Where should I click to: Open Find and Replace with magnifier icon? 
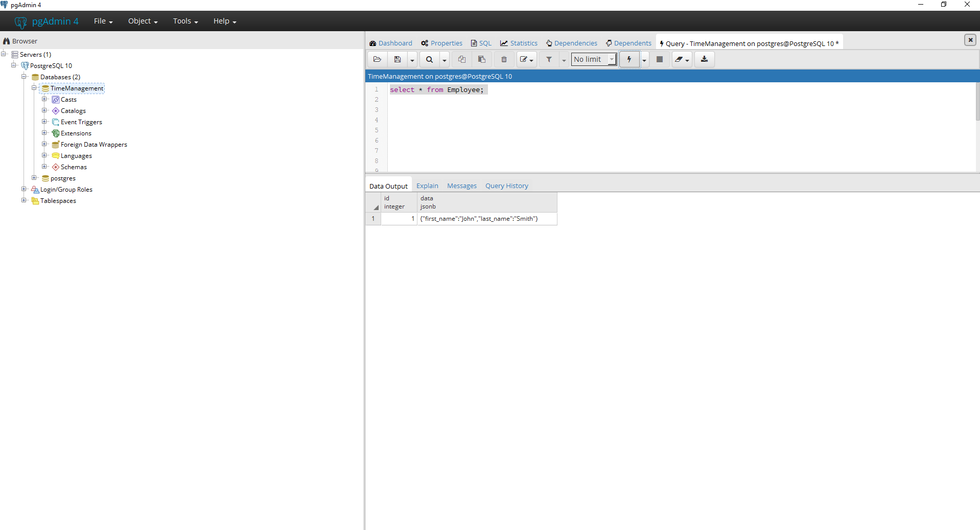[x=430, y=59]
